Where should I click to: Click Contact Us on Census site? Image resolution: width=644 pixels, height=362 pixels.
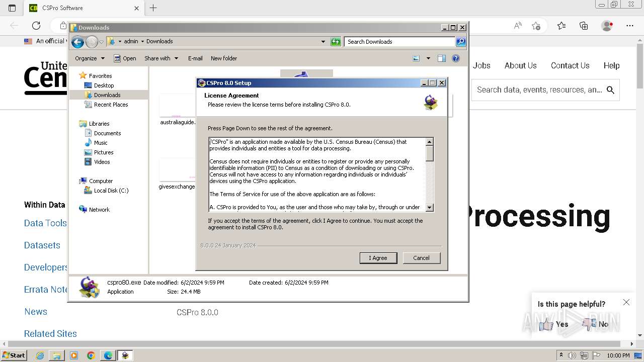click(x=570, y=65)
